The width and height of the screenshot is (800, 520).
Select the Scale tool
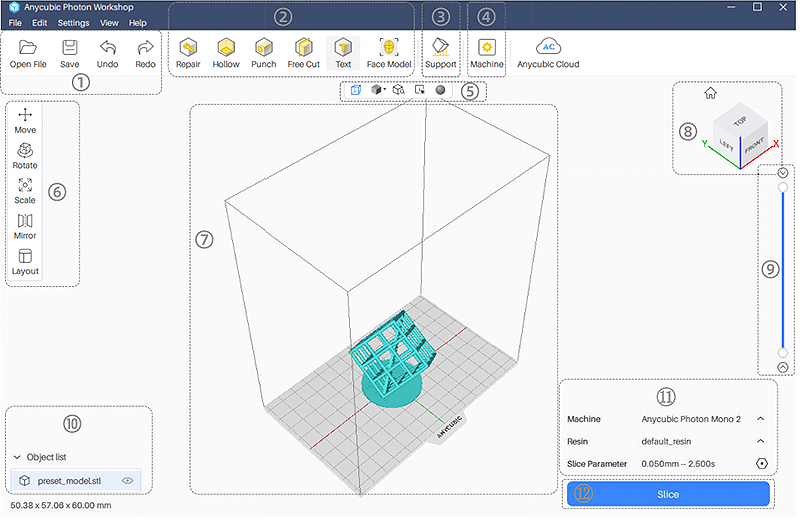(25, 191)
